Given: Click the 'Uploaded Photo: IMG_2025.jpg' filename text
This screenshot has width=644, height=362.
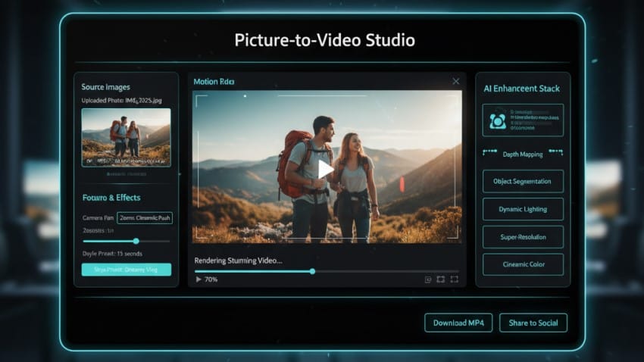Looking at the screenshot, I should [121, 101].
